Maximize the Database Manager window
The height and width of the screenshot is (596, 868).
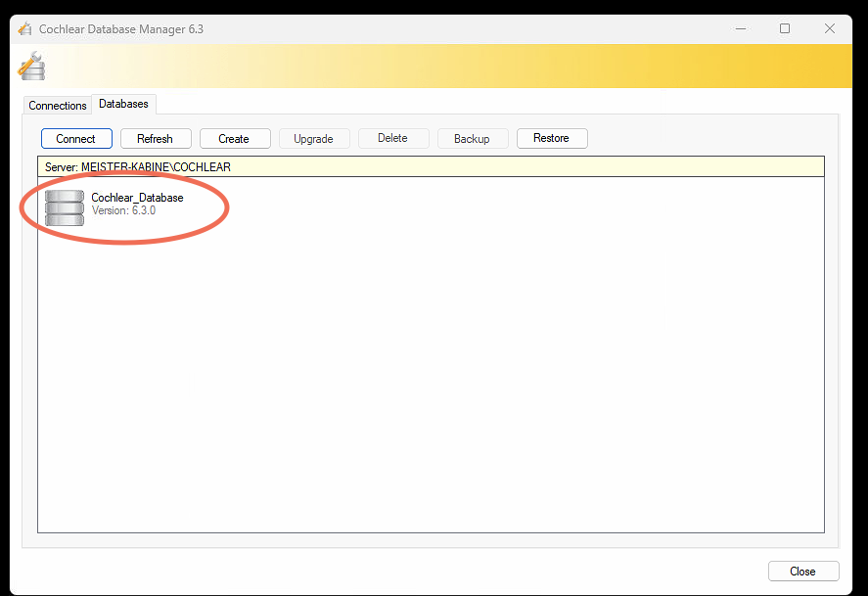785,29
